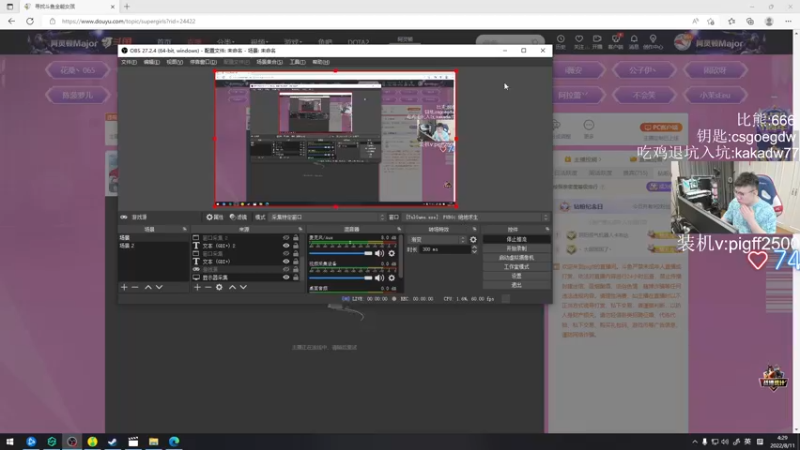Open 模式 capture mode dropdown
The image size is (800, 450).
[327, 217]
